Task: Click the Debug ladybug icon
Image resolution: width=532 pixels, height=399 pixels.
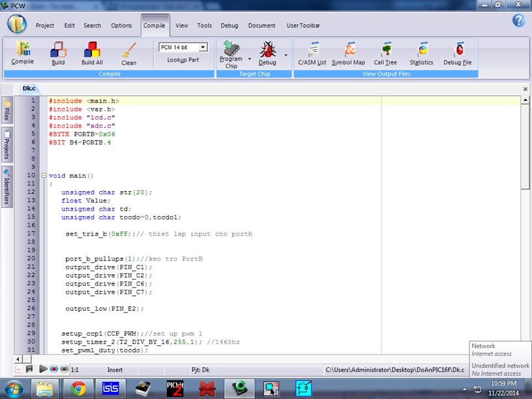Action: pos(268,52)
